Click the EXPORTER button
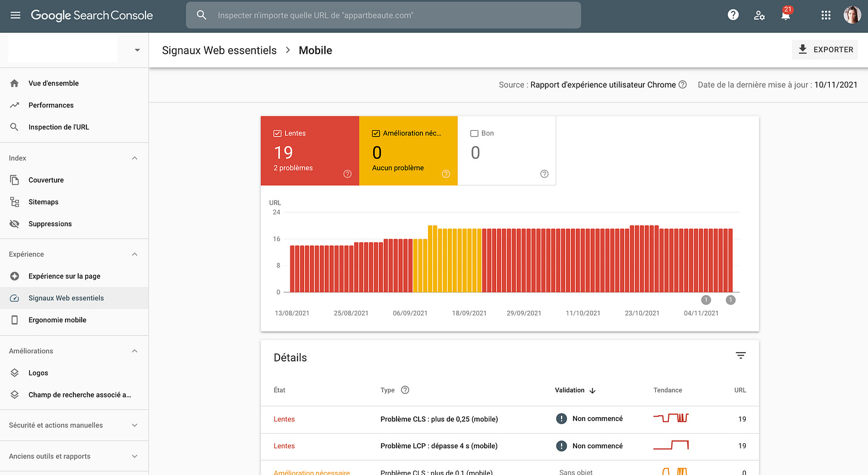This screenshot has height=475, width=868. click(x=825, y=50)
